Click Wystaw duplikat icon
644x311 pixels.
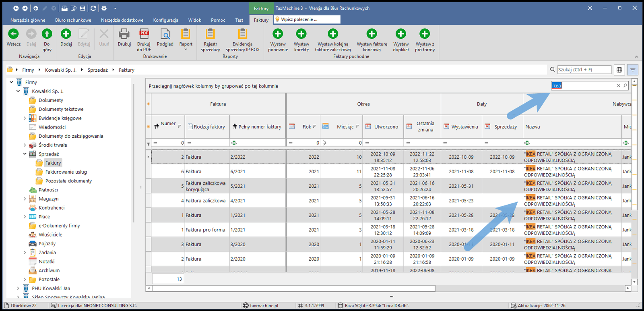coord(400,35)
